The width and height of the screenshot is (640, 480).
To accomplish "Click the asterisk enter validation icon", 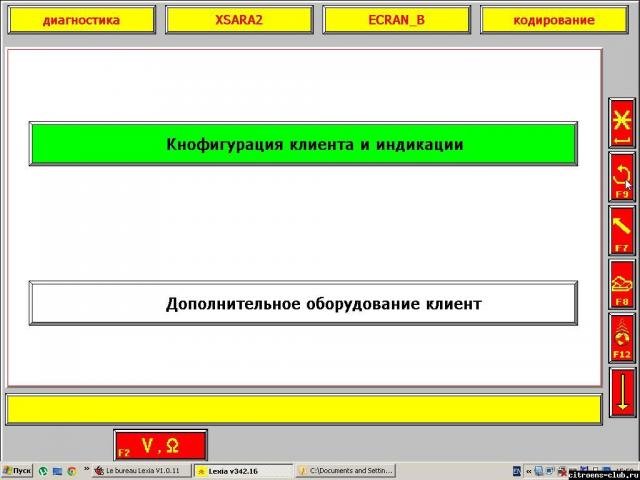I will (622, 123).
